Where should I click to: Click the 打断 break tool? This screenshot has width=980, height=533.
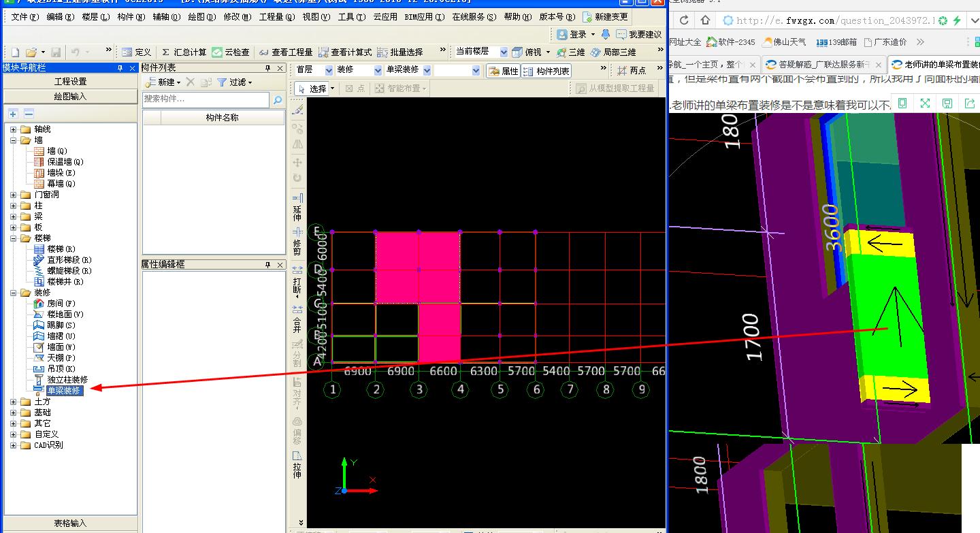coord(297,280)
